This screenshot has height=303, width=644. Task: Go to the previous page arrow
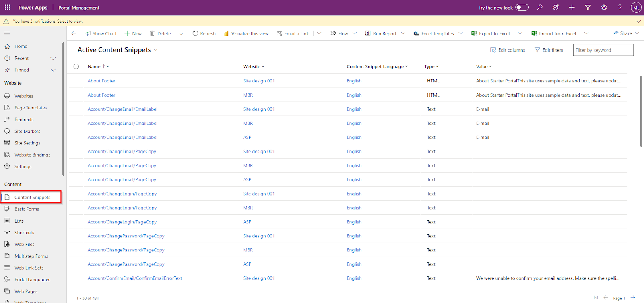606,298
